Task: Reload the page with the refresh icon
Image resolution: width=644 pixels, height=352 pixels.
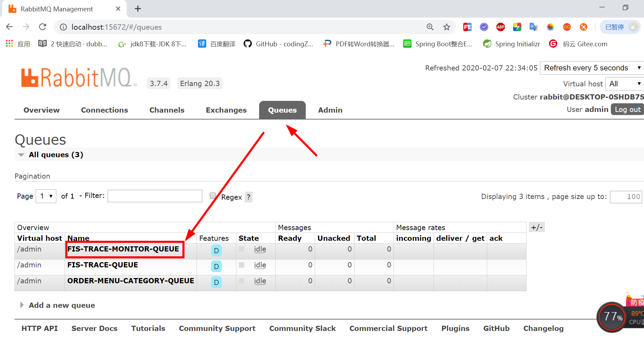Action: point(42,27)
